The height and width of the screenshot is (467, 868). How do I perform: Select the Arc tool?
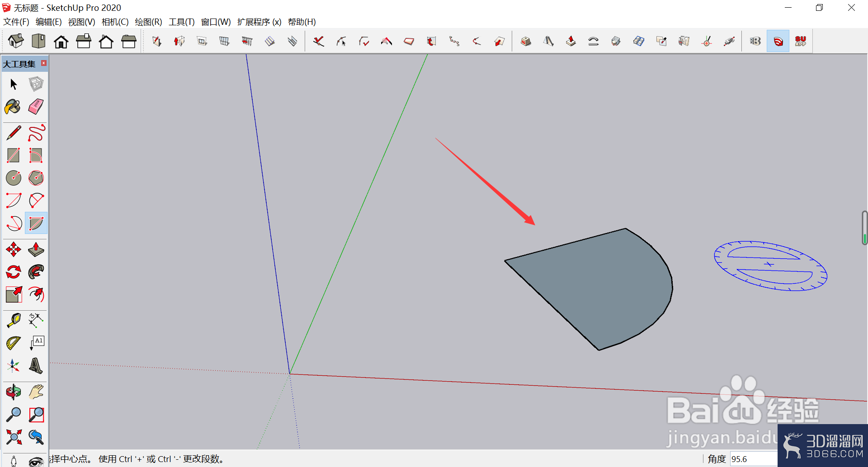[x=14, y=201]
